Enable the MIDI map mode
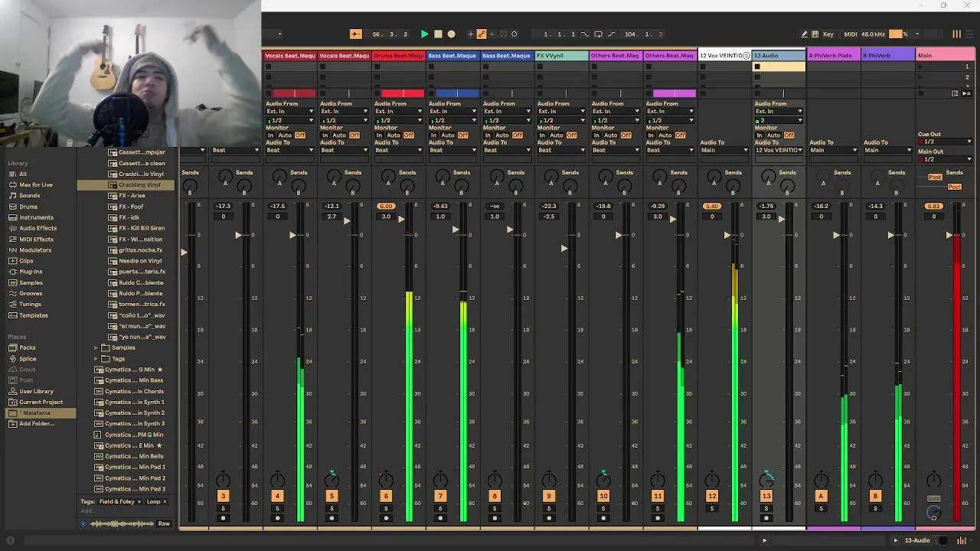Viewport: 980px width, 551px height. click(851, 34)
